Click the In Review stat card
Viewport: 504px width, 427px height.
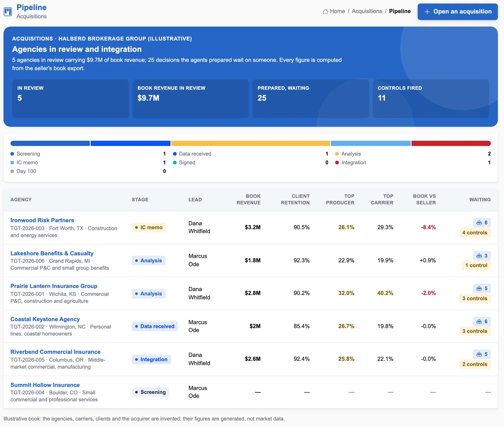(71, 99)
